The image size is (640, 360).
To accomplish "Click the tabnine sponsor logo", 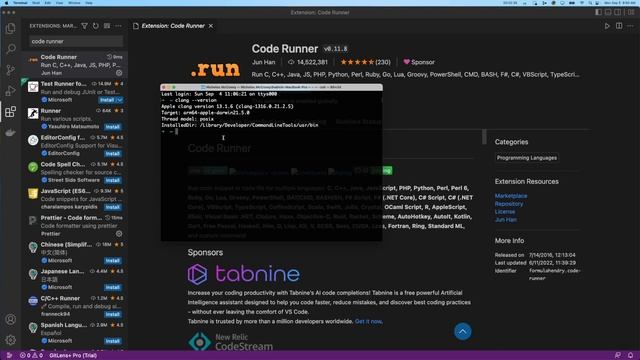I will 244,274.
